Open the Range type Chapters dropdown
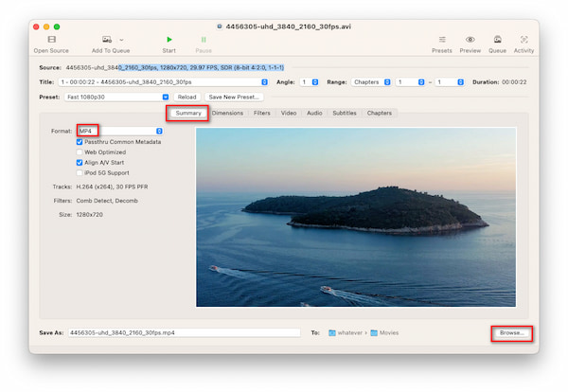Image resolution: width=568 pixels, height=392 pixels. (x=371, y=82)
